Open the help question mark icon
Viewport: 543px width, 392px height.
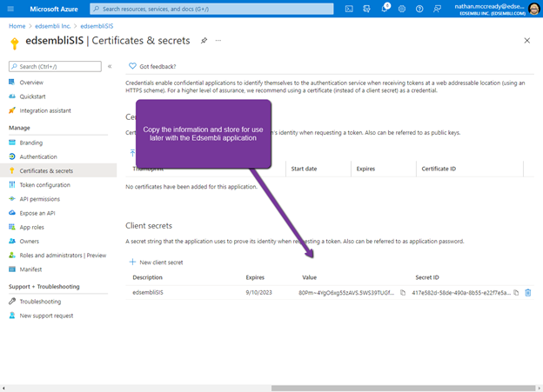point(419,9)
